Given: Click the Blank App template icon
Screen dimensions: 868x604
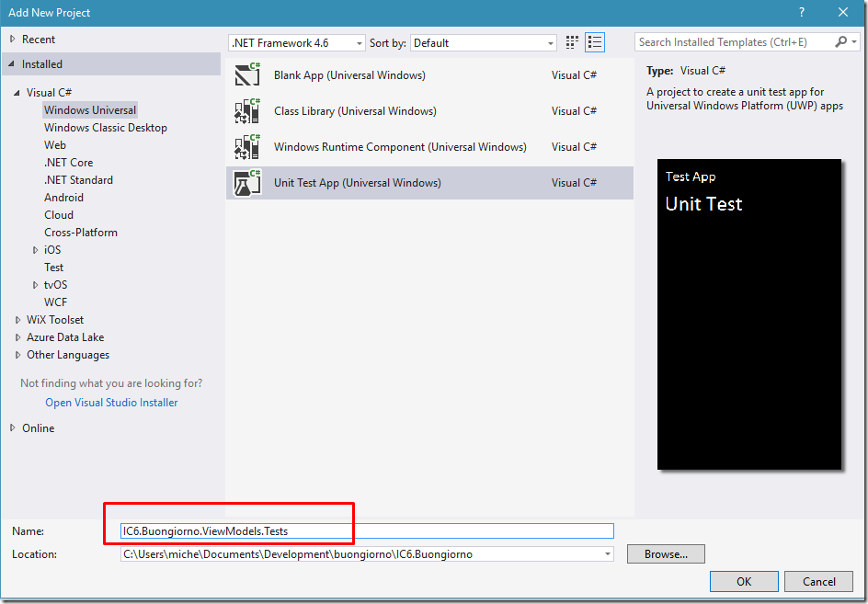Looking at the screenshot, I should [247, 75].
